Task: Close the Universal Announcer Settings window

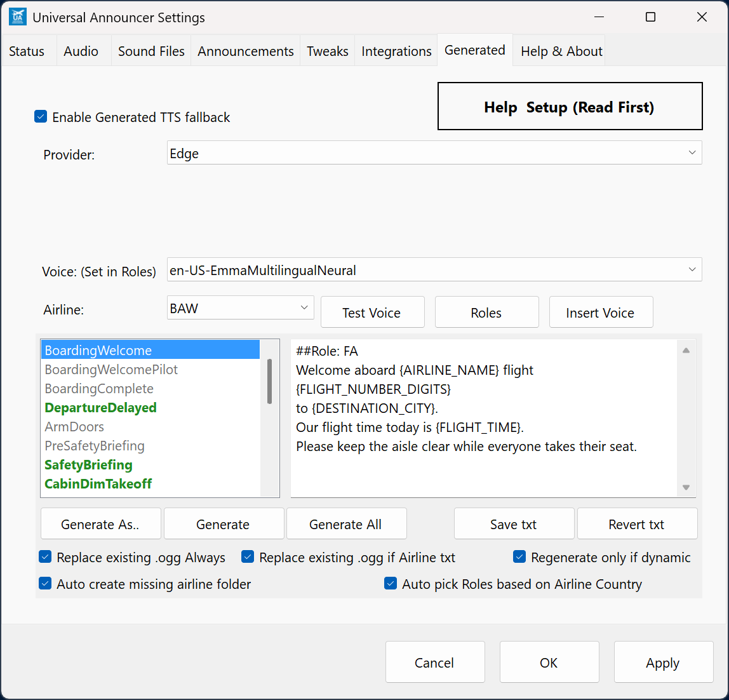Action: [702, 17]
